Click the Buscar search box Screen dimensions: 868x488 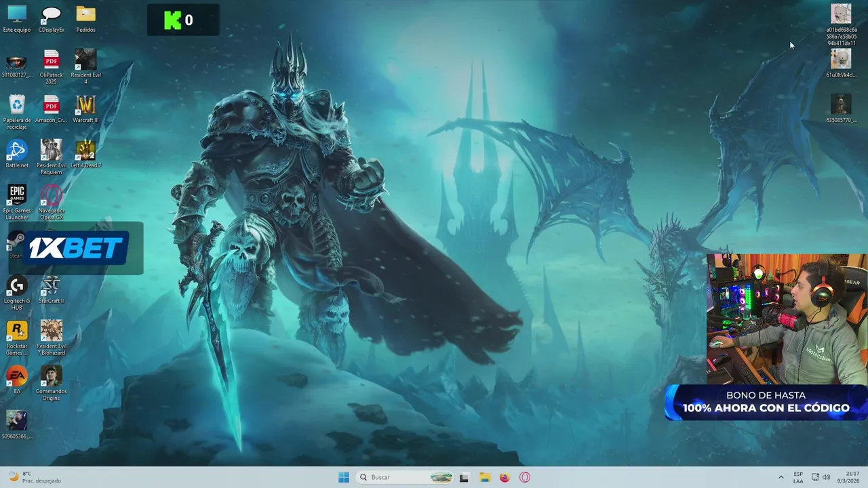click(x=404, y=477)
